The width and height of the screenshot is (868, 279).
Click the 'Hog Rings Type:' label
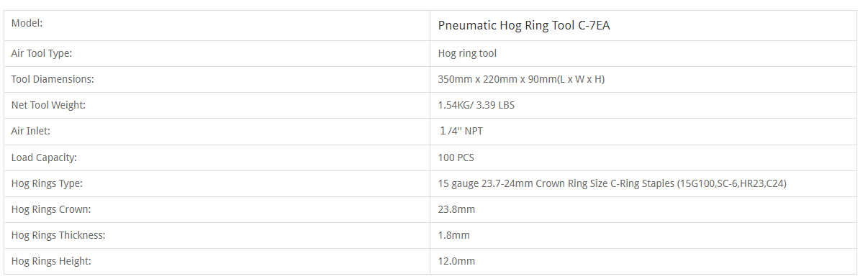coord(47,183)
